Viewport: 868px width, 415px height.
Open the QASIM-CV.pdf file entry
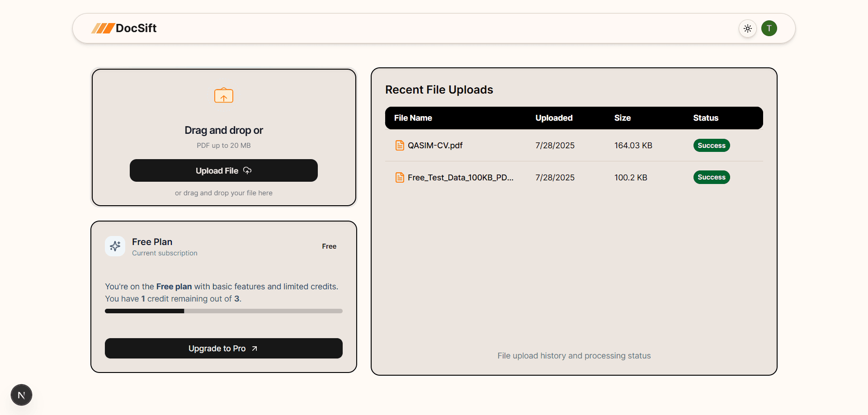pos(435,146)
